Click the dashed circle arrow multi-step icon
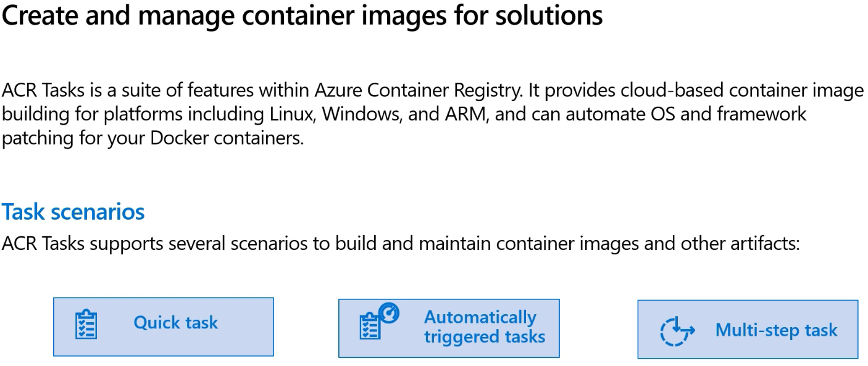The width and height of the screenshot is (868, 366). point(677,331)
